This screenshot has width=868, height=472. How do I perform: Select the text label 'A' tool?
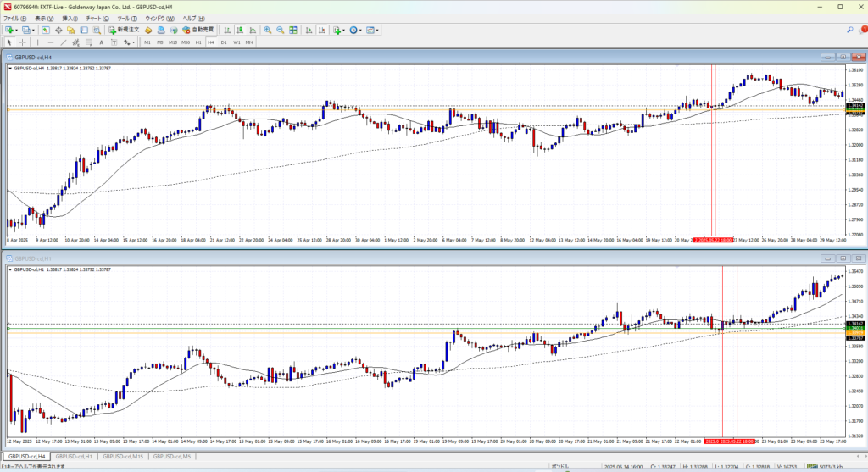[x=101, y=42]
